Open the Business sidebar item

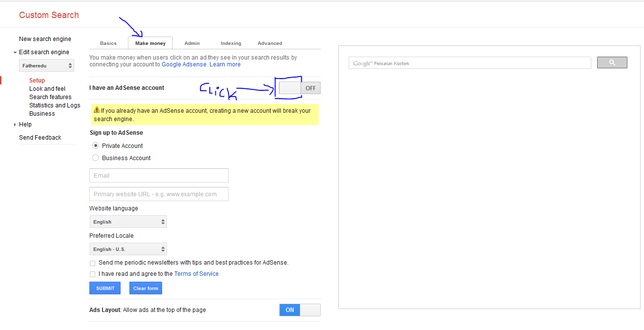pos(42,114)
